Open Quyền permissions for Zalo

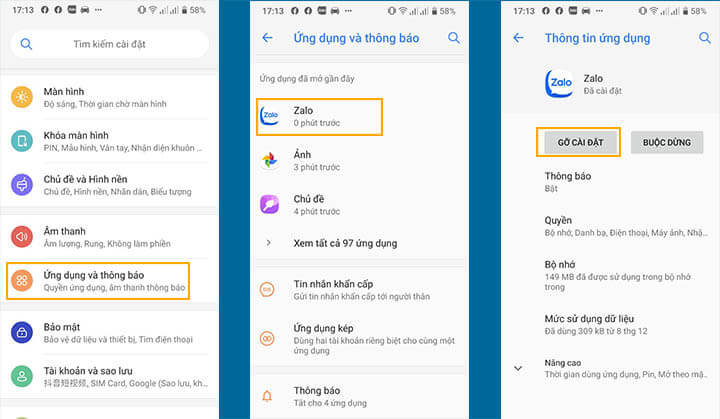click(610, 226)
